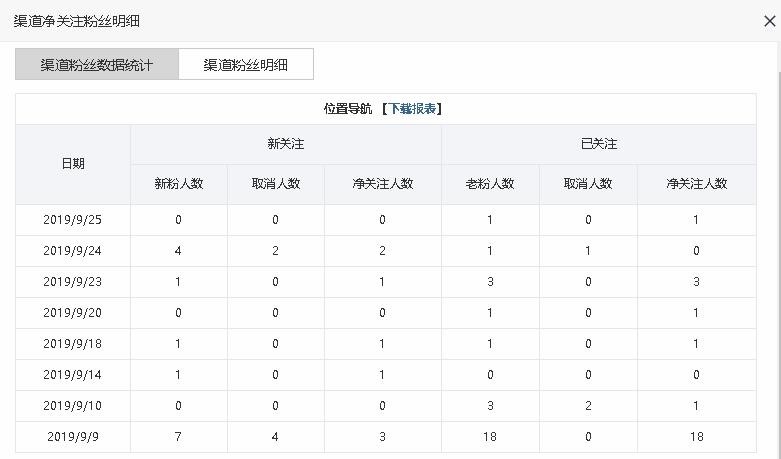Image resolution: width=781 pixels, height=459 pixels.
Task: Click the 2019/9/10 date cell
Action: point(73,406)
